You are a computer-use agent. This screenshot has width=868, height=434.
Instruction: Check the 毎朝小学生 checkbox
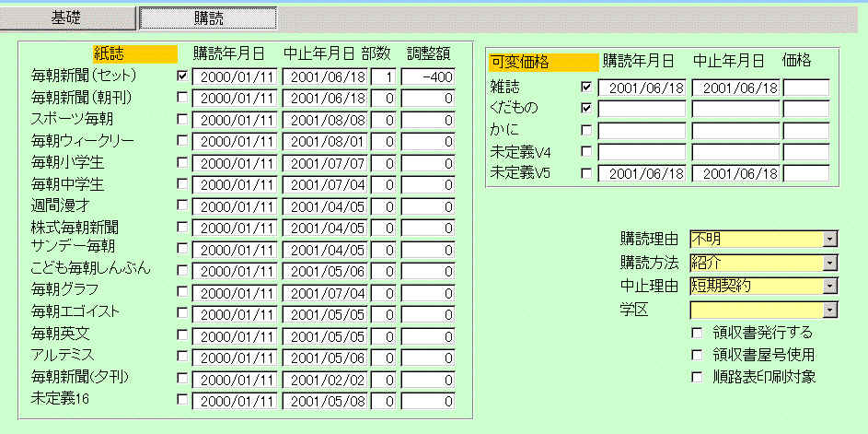[x=182, y=162]
